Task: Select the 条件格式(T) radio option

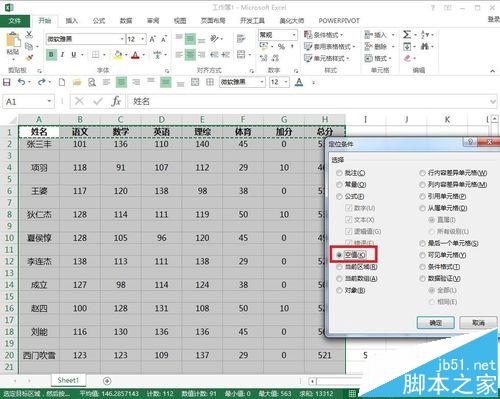Action: click(x=423, y=267)
